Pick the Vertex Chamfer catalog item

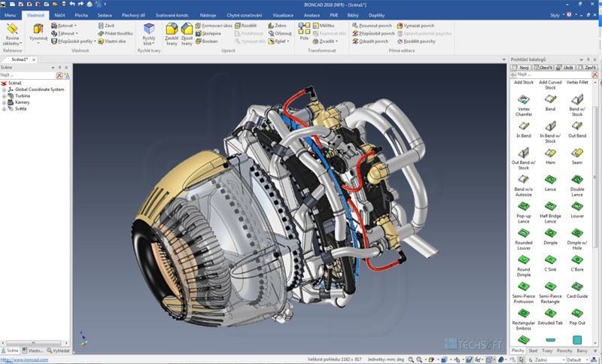click(524, 105)
